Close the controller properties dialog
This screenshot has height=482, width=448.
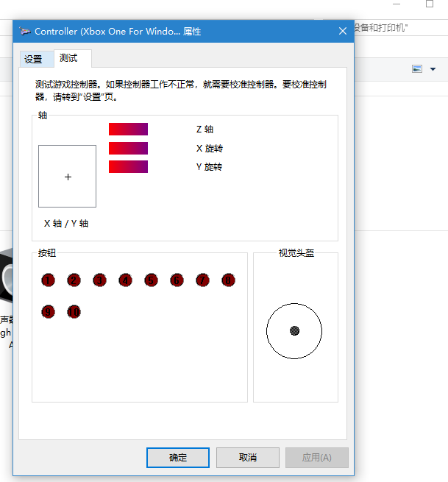pyautogui.click(x=343, y=31)
